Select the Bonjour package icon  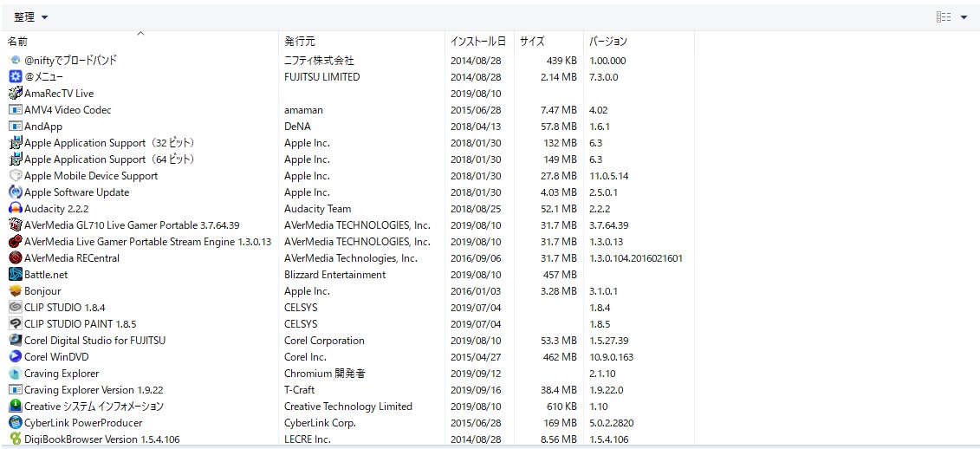[x=16, y=290]
